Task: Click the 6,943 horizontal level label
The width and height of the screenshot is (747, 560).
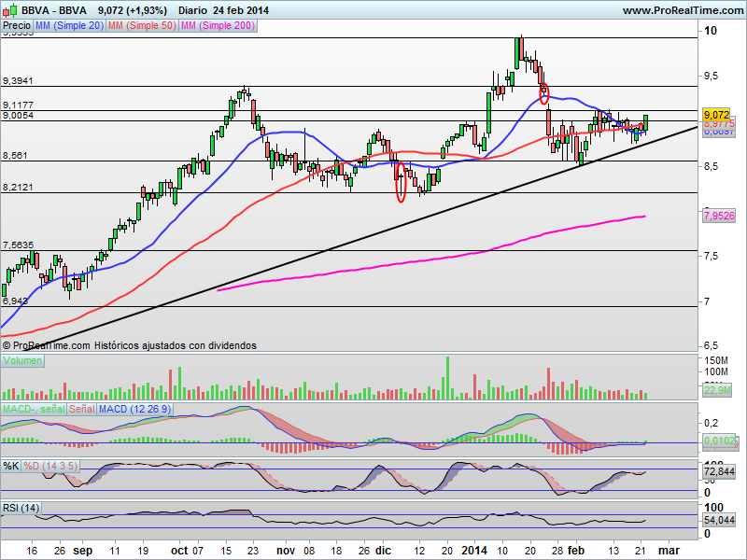Action: click(15, 301)
